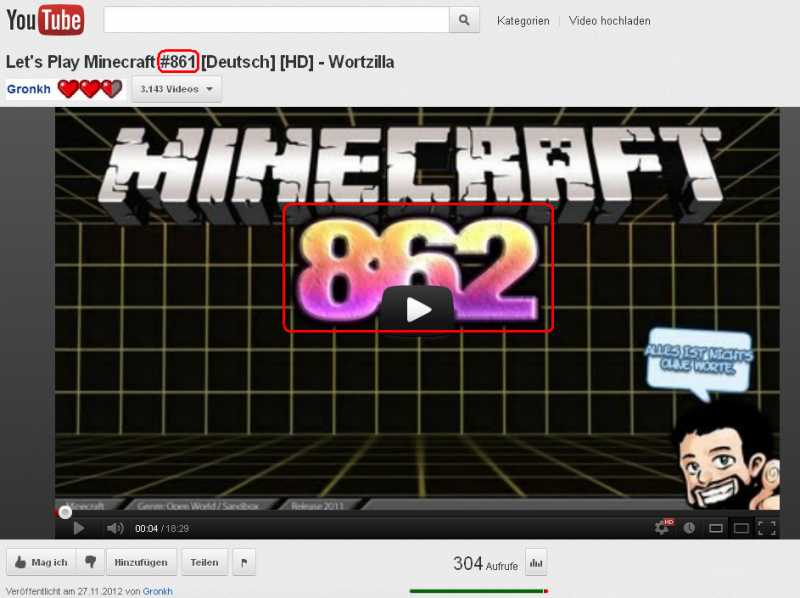This screenshot has height=598, width=800.
Task: Enter fullscreen mode
Action: click(x=767, y=528)
